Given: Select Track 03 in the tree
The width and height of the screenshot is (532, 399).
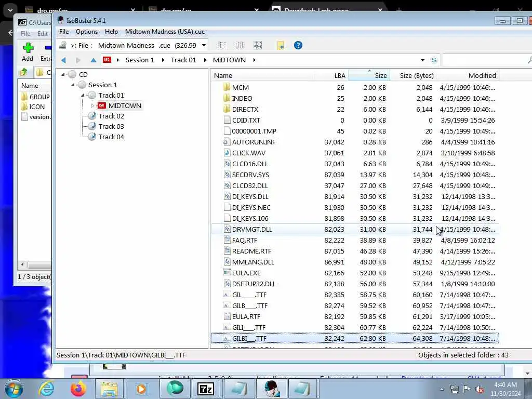Looking at the screenshot, I should point(111,127).
